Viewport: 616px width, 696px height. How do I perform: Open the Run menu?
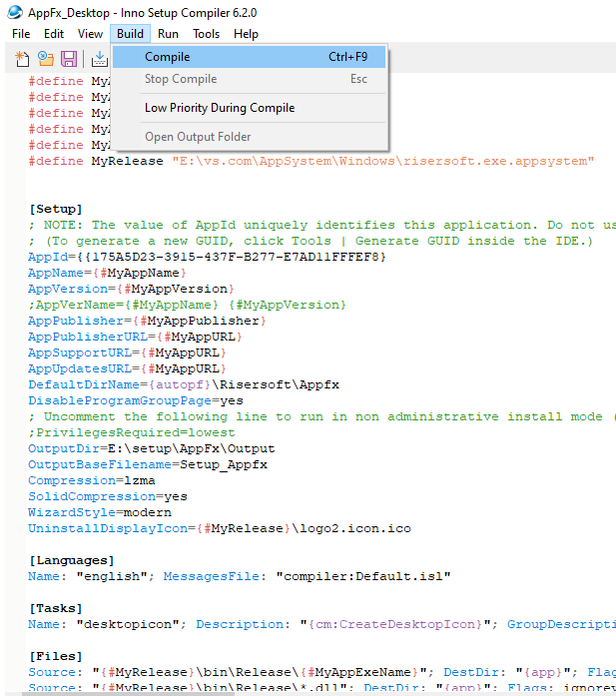pyautogui.click(x=168, y=34)
